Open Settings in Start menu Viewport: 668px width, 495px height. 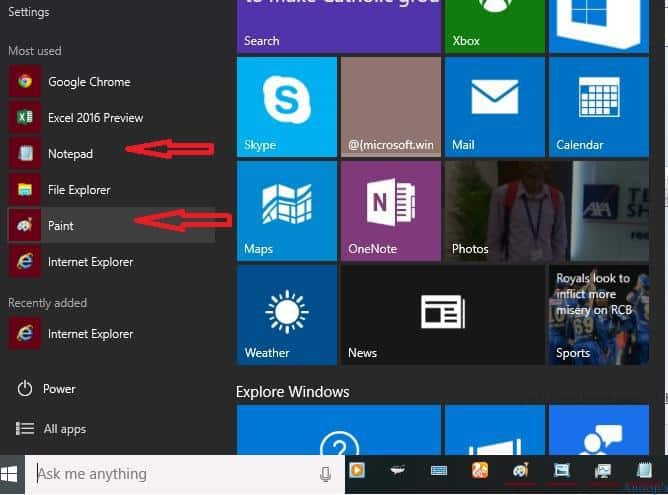coord(29,12)
